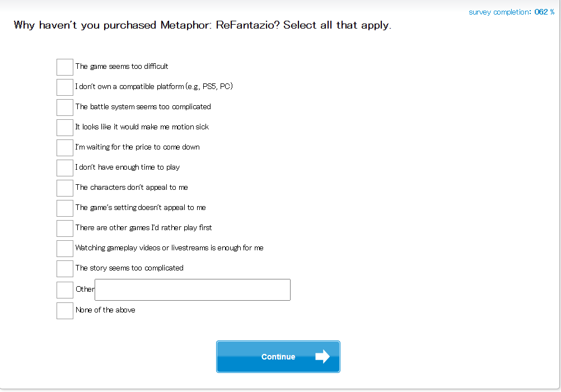Click the Continue button

278,357
